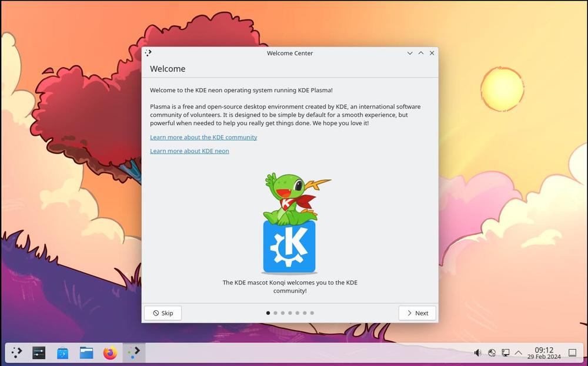Open the network connections tray icon
This screenshot has width=588, height=366.
click(505, 352)
